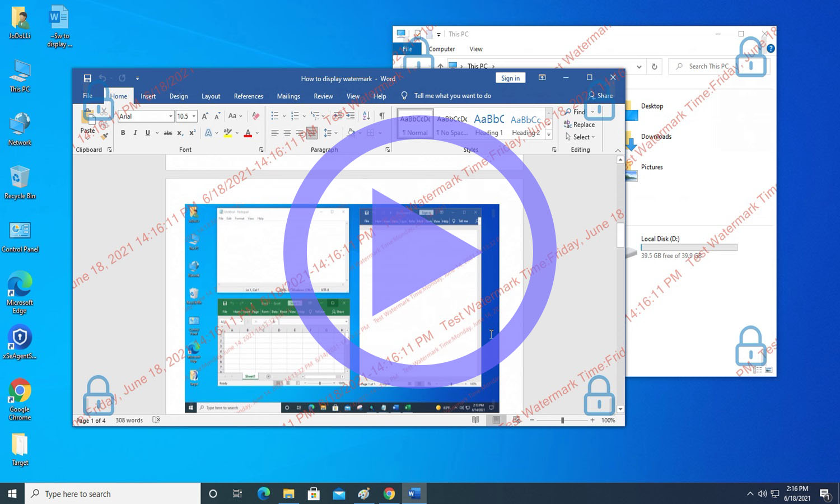
Task: Toggle Show/Hide paragraph marks
Action: [382, 116]
